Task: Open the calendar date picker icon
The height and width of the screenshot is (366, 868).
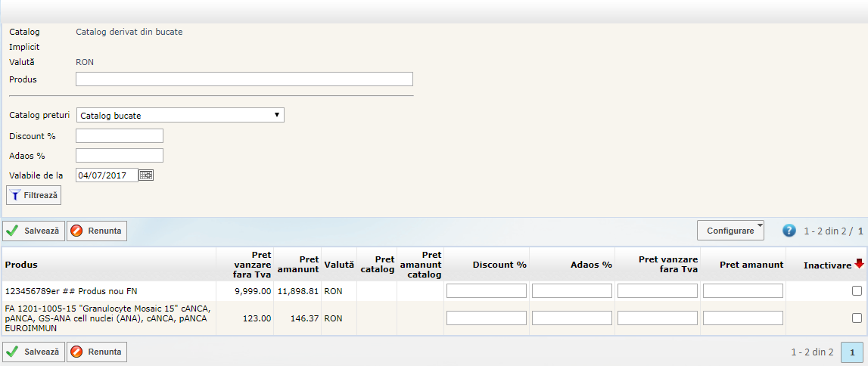Action: (146, 175)
